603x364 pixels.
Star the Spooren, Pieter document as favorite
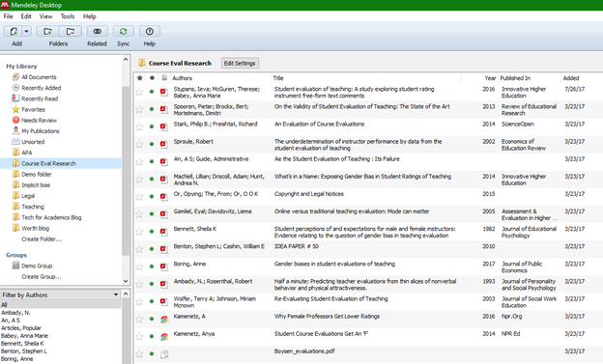click(x=139, y=109)
